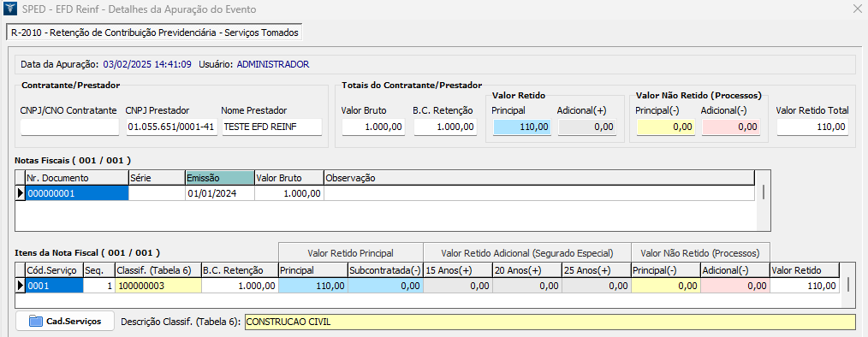The image size is (868, 337).
Task: Click the CNPJ/CNO Contratante empty field
Action: (x=69, y=127)
